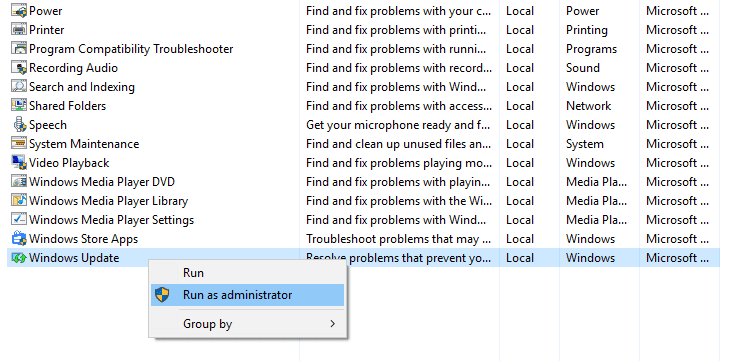The width and height of the screenshot is (740, 361).
Task: Click description 'Find and clean up unused files'
Action: pyautogui.click(x=399, y=143)
